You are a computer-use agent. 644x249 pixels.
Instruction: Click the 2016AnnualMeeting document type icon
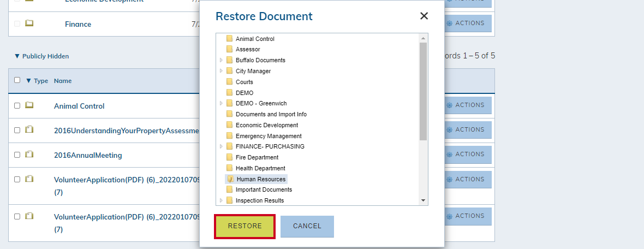29,155
